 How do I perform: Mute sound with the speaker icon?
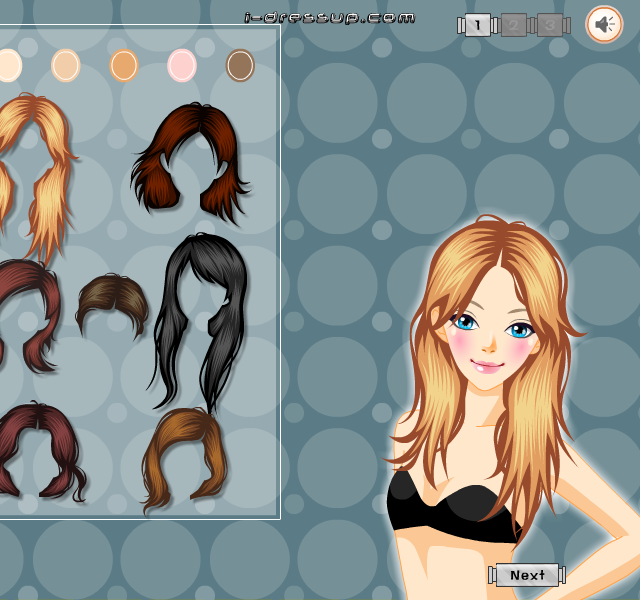point(604,24)
